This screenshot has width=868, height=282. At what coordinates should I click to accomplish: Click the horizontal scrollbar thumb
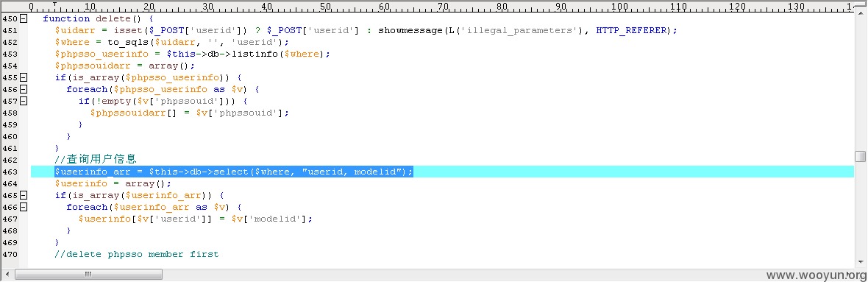click(88, 274)
